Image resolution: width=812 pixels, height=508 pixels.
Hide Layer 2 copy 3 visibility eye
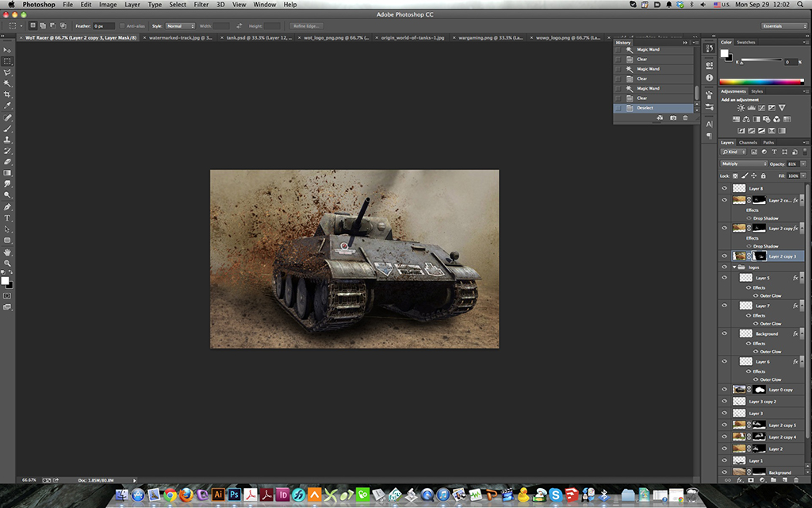(x=725, y=256)
